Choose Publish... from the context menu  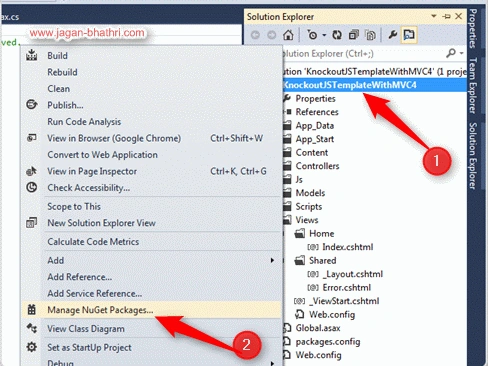coord(152,105)
